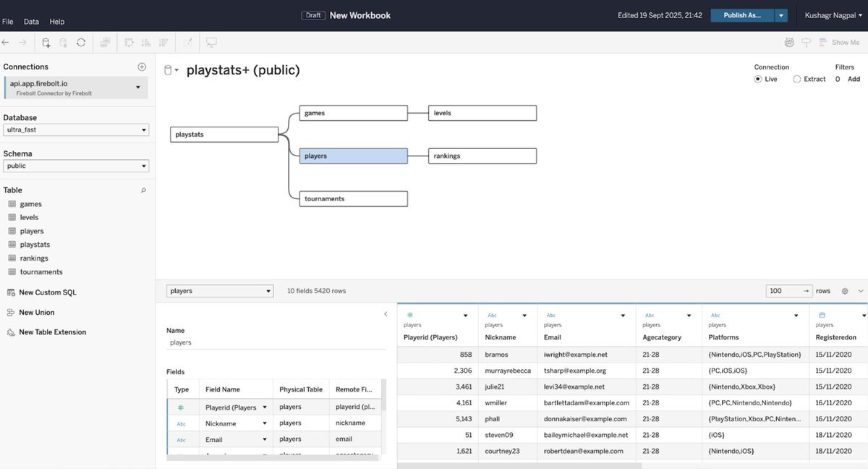868x469 pixels.
Task: Select the New Data Source icon in toolbar
Action: click(x=45, y=42)
